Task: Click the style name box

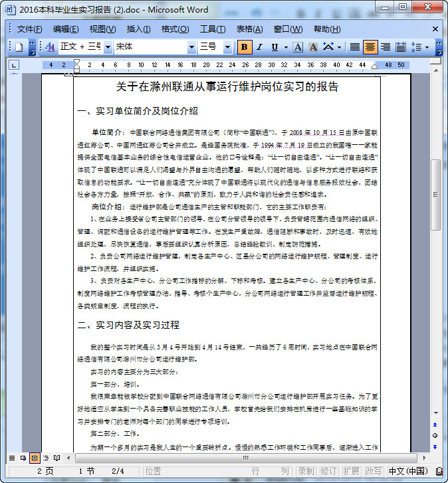Action: [81, 47]
